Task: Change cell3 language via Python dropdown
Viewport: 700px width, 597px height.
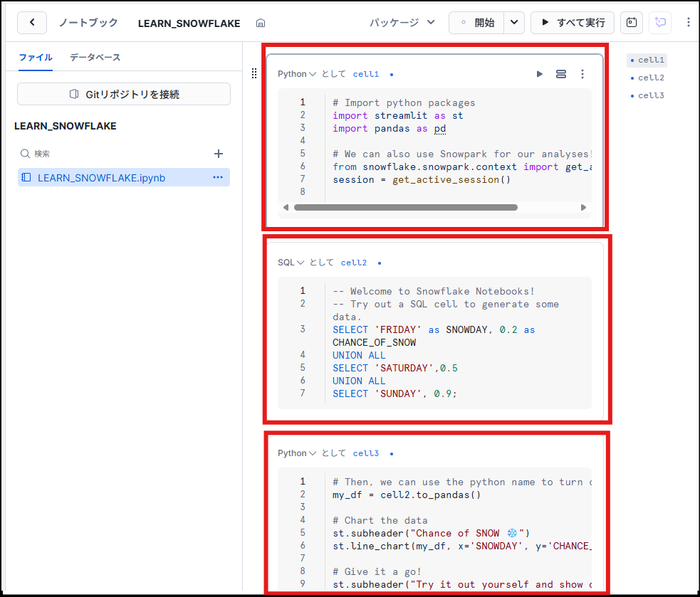Action: [297, 453]
